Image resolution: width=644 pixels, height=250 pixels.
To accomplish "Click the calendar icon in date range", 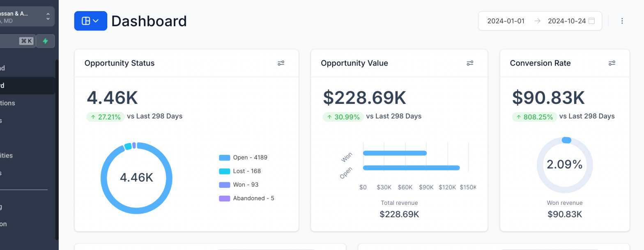I will click(591, 21).
